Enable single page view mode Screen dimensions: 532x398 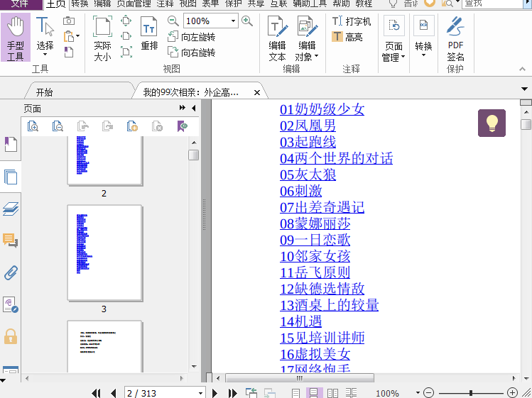pos(296,393)
